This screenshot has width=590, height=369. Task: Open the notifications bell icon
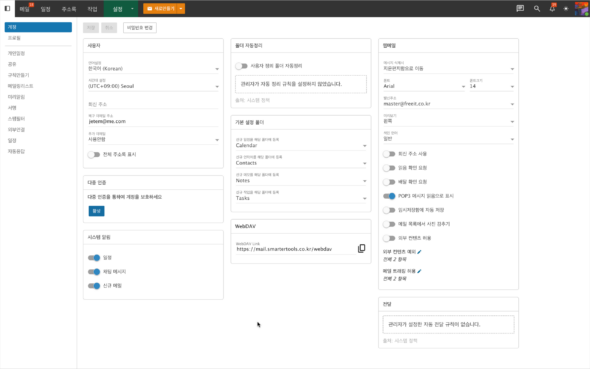tap(552, 8)
